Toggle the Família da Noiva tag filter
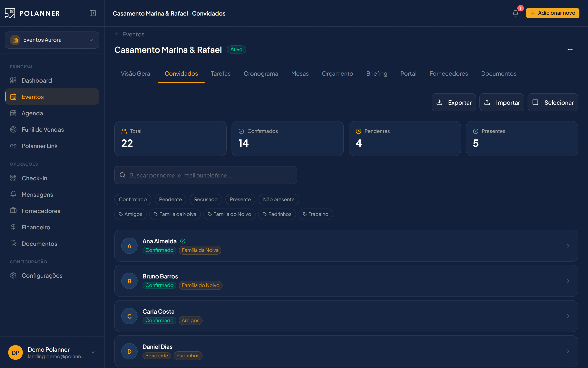 point(175,214)
